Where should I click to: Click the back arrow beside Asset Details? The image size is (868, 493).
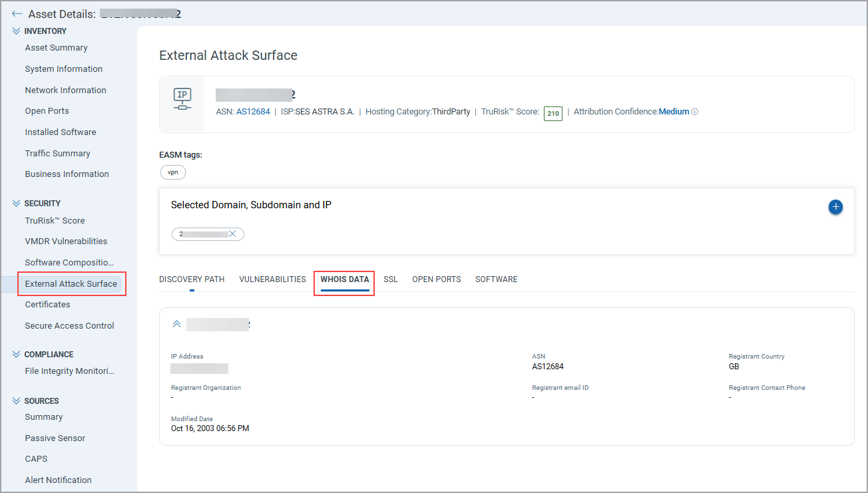click(17, 13)
